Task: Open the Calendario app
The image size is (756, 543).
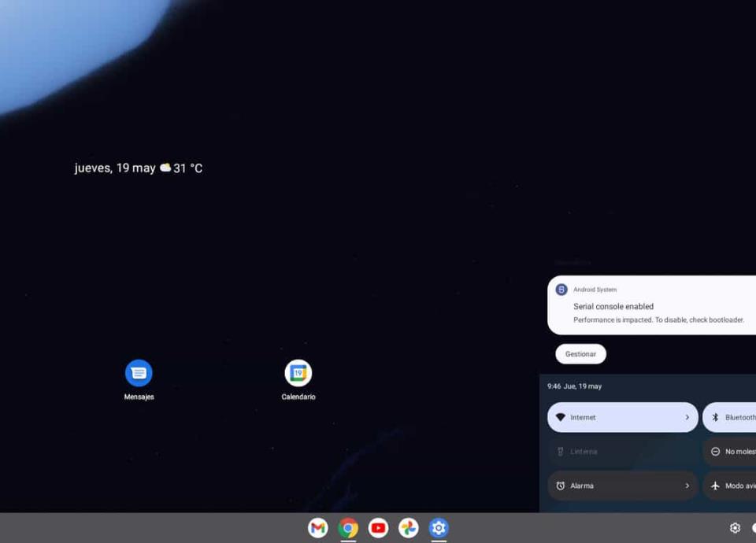Action: tap(298, 373)
